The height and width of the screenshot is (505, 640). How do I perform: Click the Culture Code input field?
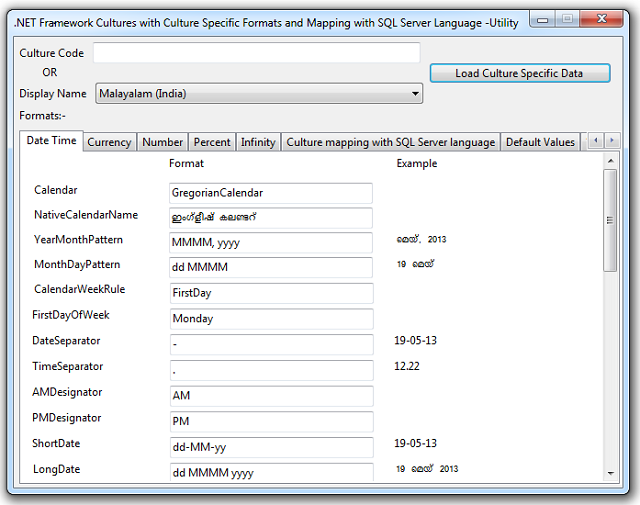[257, 53]
